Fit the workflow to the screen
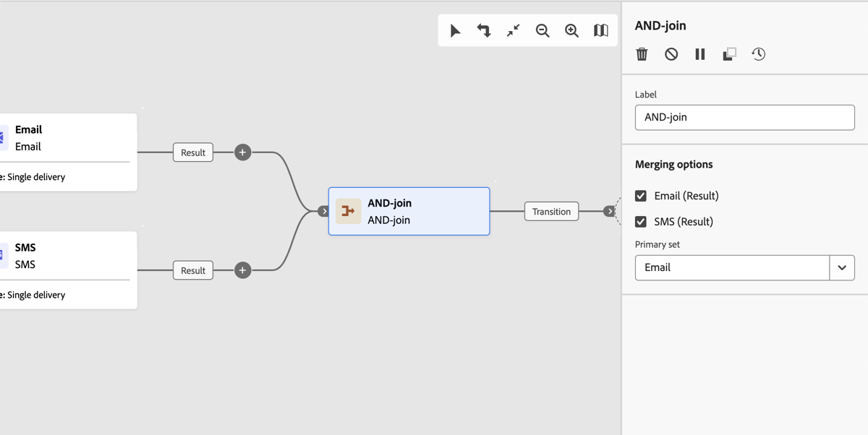The height and width of the screenshot is (435, 868). pos(513,30)
